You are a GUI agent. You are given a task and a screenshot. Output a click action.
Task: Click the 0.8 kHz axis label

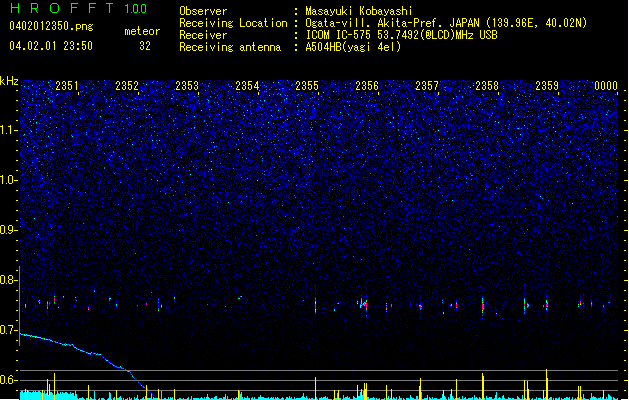8,280
